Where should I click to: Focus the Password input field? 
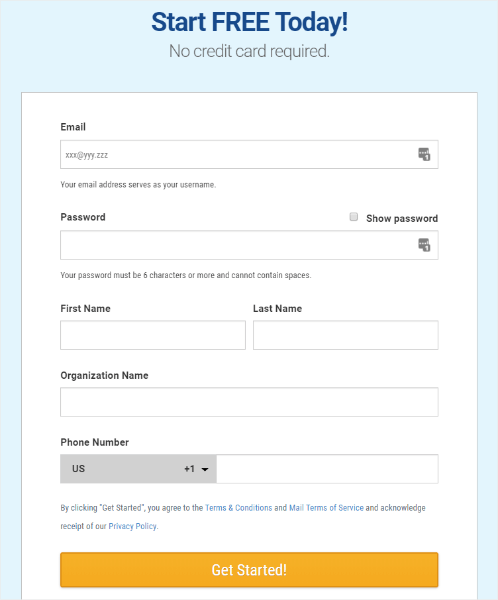pyautogui.click(x=249, y=245)
